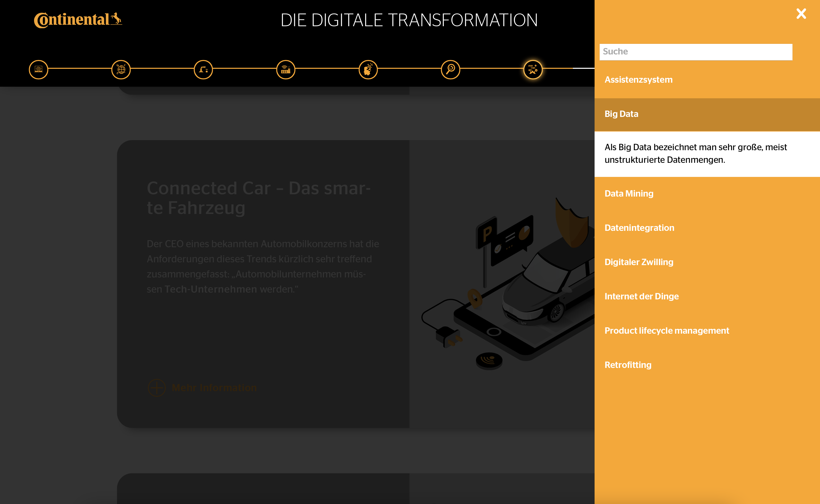Collapse the Big Data glossary entry
Screen dimensions: 820x504
[x=621, y=114]
